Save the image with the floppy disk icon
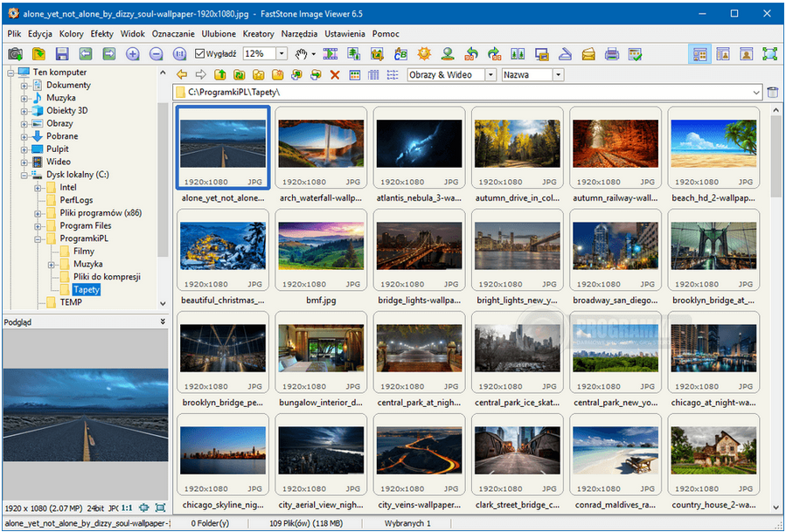 [x=62, y=53]
